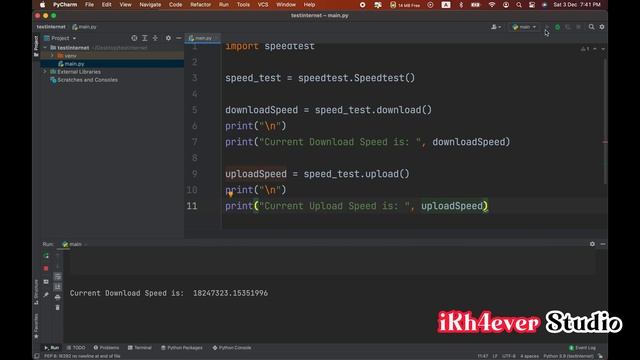This screenshot has width=640, height=360.
Task: Open the VCS menu
Action: pos(263,4)
